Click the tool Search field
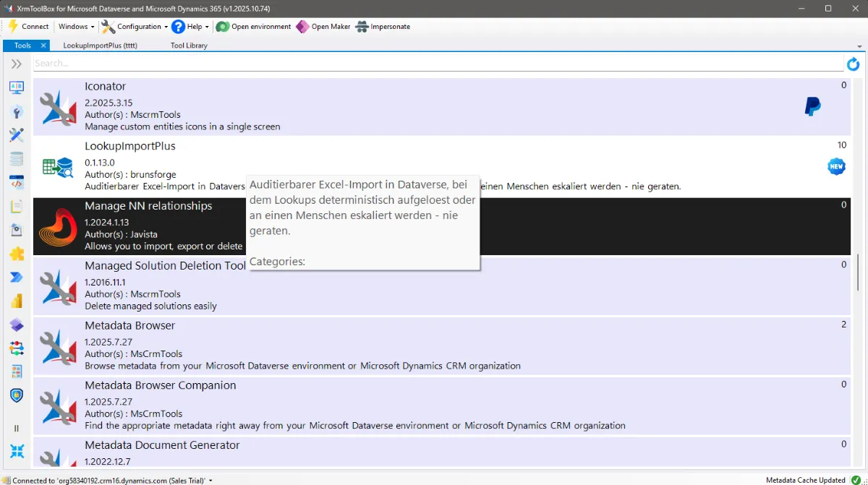The height and width of the screenshot is (485, 868). [x=438, y=64]
